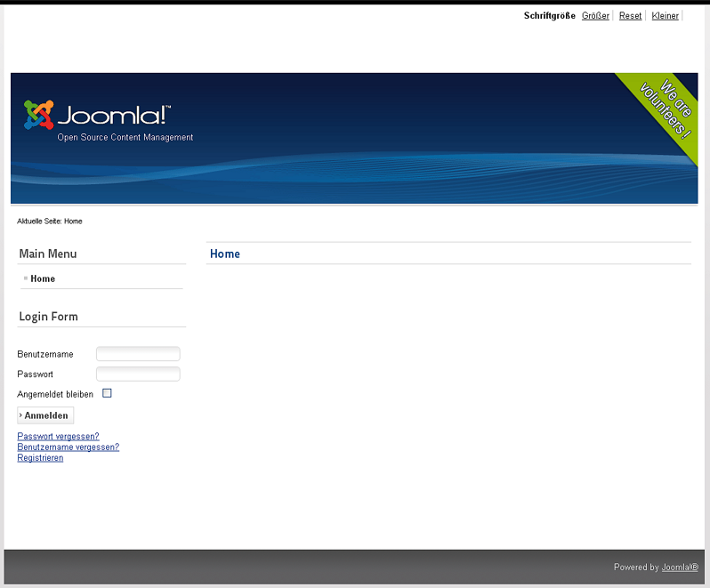Reset the font size
The image size is (710, 588).
pos(630,16)
